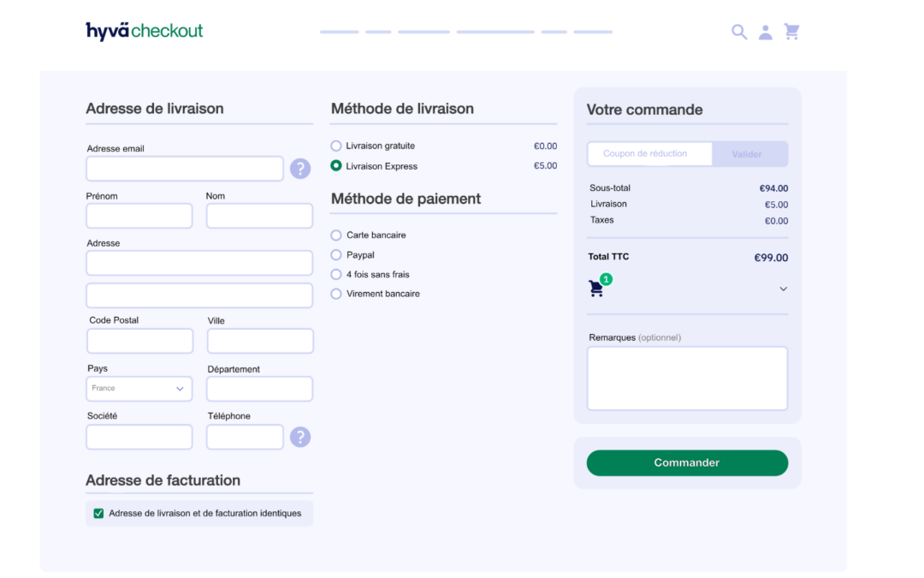
Task: Click the cart icon with green badge
Action: coord(597,289)
